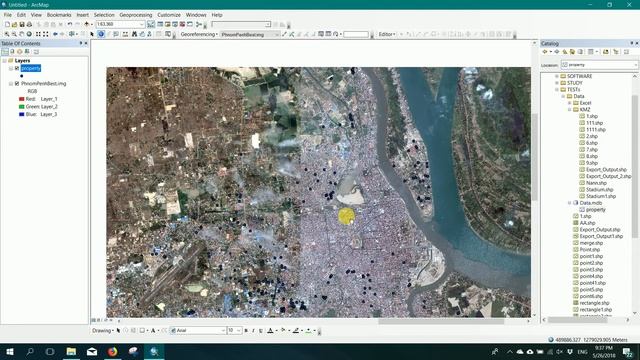
Task: Click the Catalog Location input field
Action: [x=599, y=65]
